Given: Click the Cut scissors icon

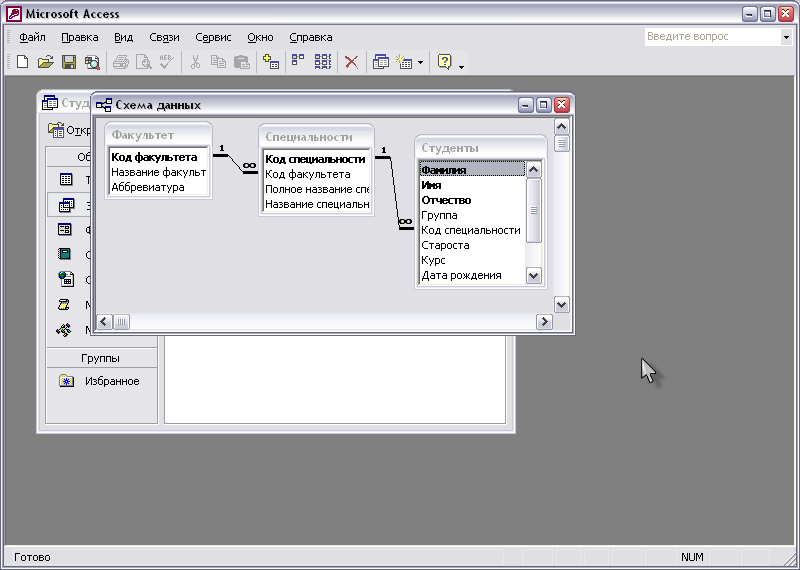Looking at the screenshot, I should pos(195,62).
